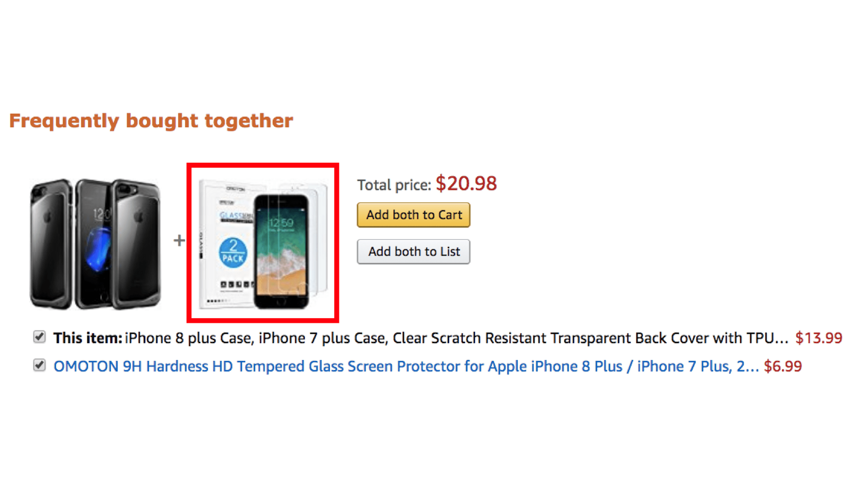Viewport: 868px width, 488px height.
Task: Uncheck the This item iPhone case checkbox
Action: point(40,337)
